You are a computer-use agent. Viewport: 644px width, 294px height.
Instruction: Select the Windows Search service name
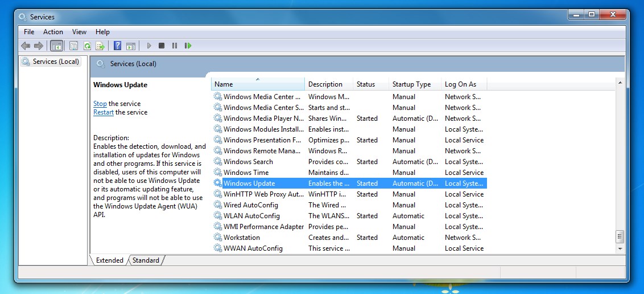pos(248,162)
